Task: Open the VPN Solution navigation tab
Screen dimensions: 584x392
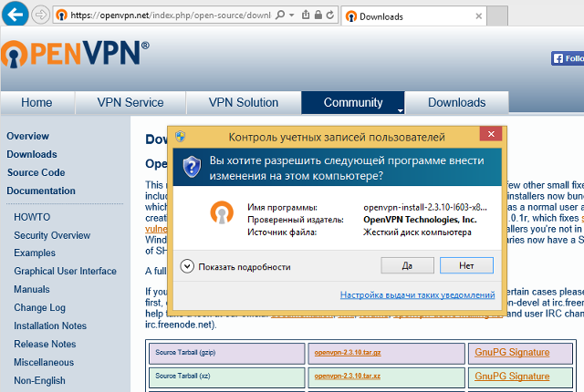Action: (244, 102)
